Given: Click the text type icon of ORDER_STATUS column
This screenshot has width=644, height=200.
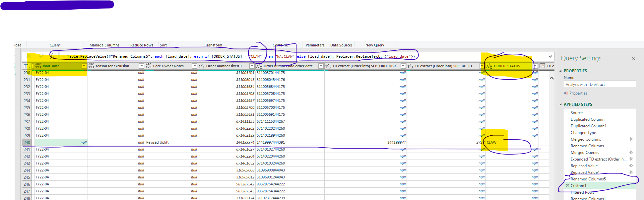Looking at the screenshot, I should click(489, 66).
